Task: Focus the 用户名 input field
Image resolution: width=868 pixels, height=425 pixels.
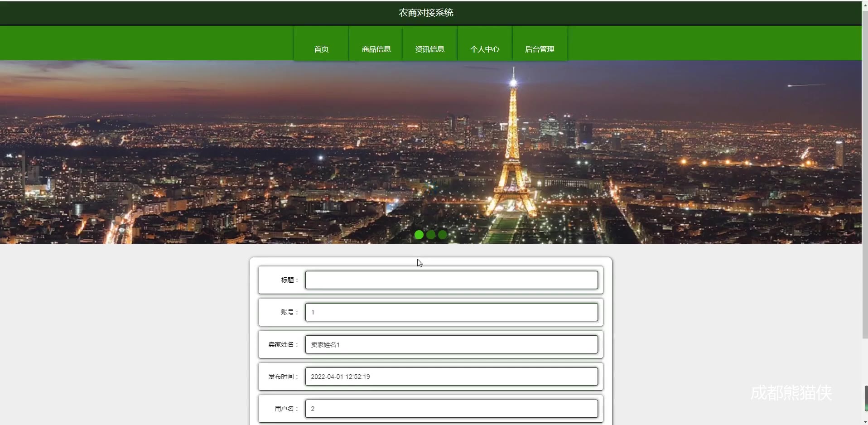Action: pos(452,409)
